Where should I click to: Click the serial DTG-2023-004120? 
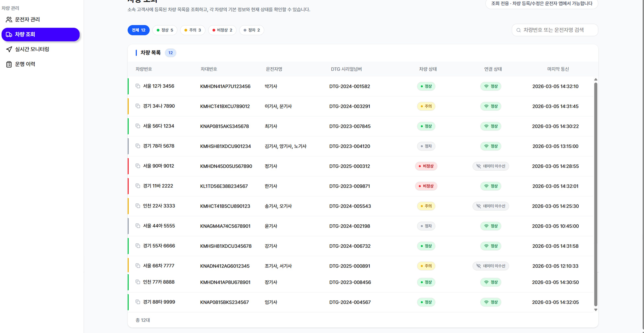coord(350,146)
